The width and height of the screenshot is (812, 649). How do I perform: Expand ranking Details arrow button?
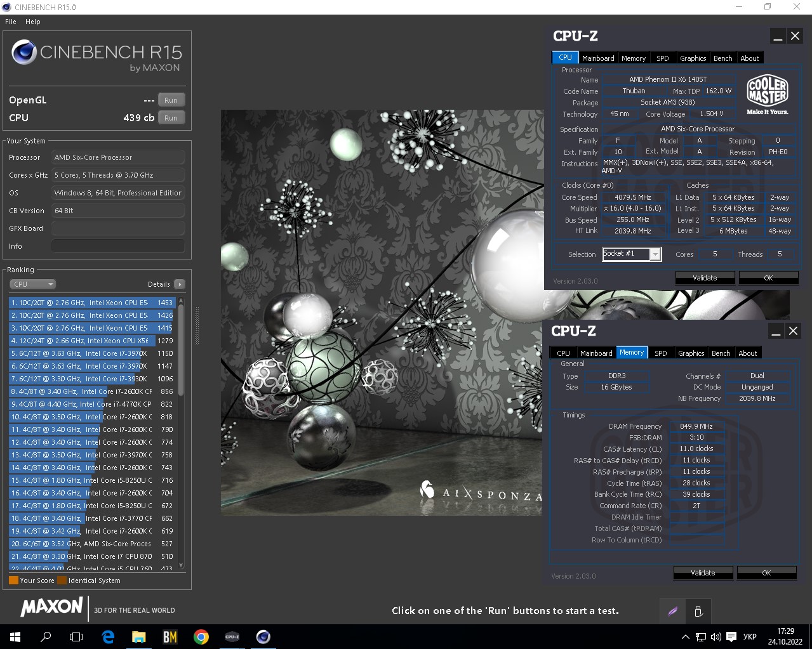(180, 284)
